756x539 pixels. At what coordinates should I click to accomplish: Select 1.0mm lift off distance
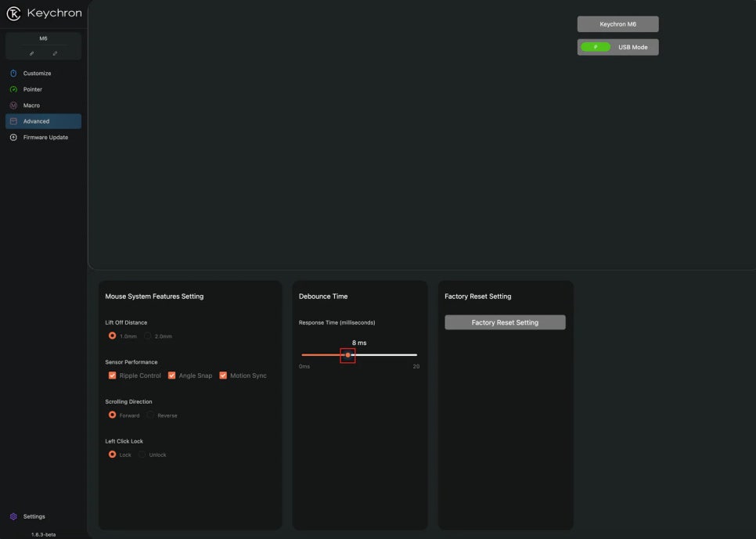point(113,336)
